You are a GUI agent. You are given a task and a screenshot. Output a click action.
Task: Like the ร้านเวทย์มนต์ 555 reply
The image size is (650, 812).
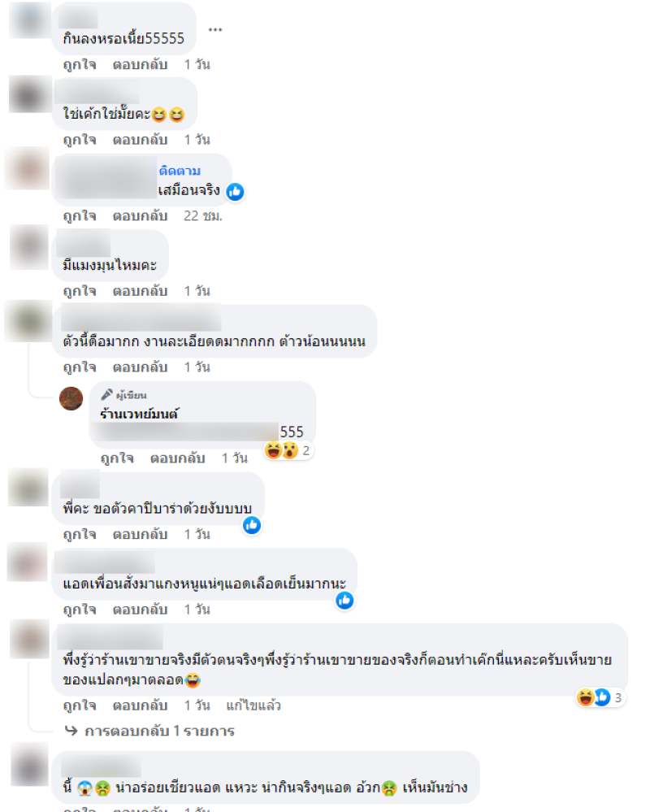[117, 458]
